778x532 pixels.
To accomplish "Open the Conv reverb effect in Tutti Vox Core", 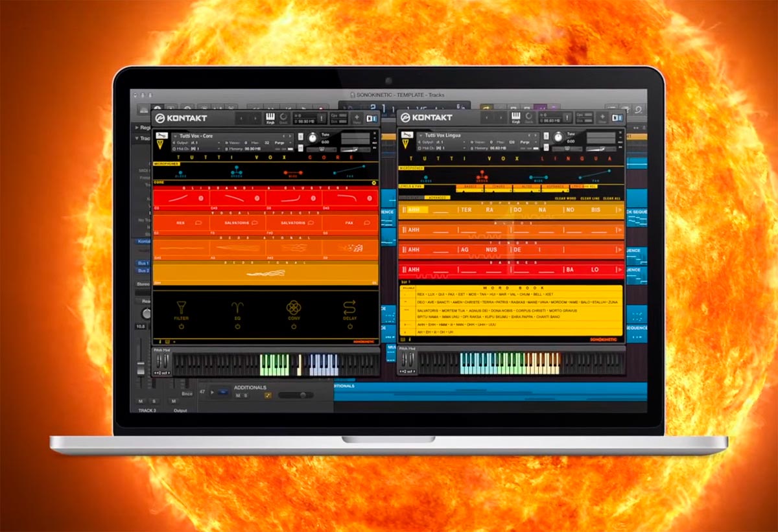I will click(x=294, y=310).
